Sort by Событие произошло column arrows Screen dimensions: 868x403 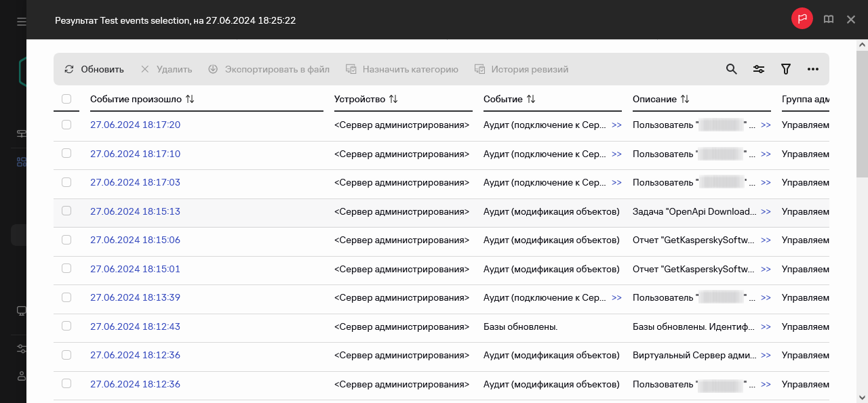(190, 99)
